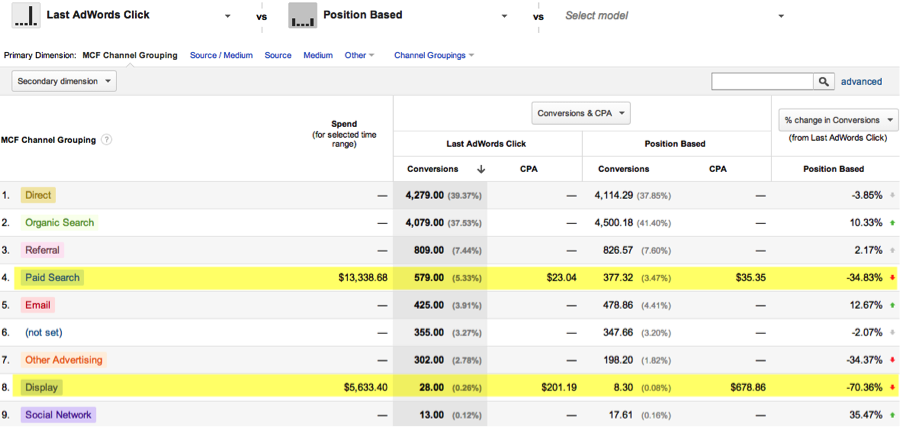900x427 pixels.
Task: Click the MCF Channel Grouping help icon
Action: point(106,139)
